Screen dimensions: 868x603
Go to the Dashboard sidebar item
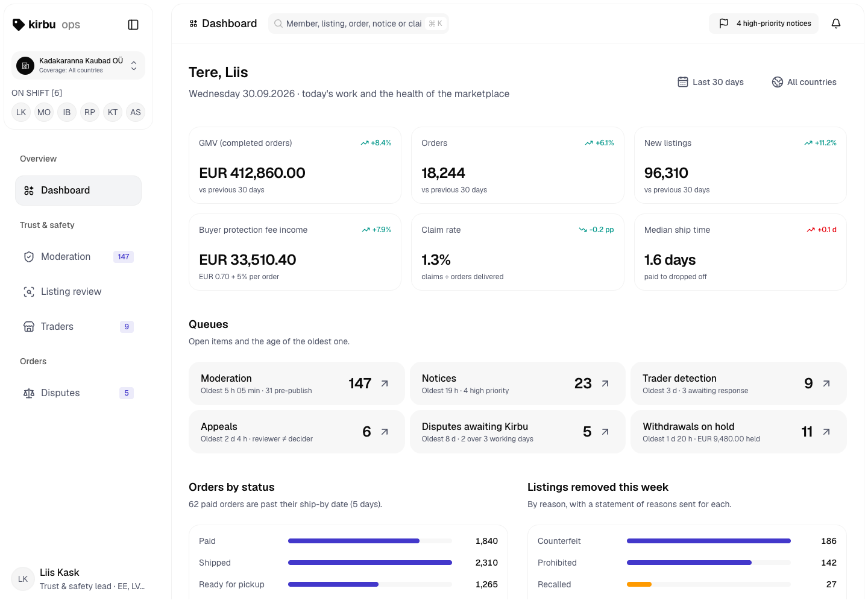coord(78,191)
